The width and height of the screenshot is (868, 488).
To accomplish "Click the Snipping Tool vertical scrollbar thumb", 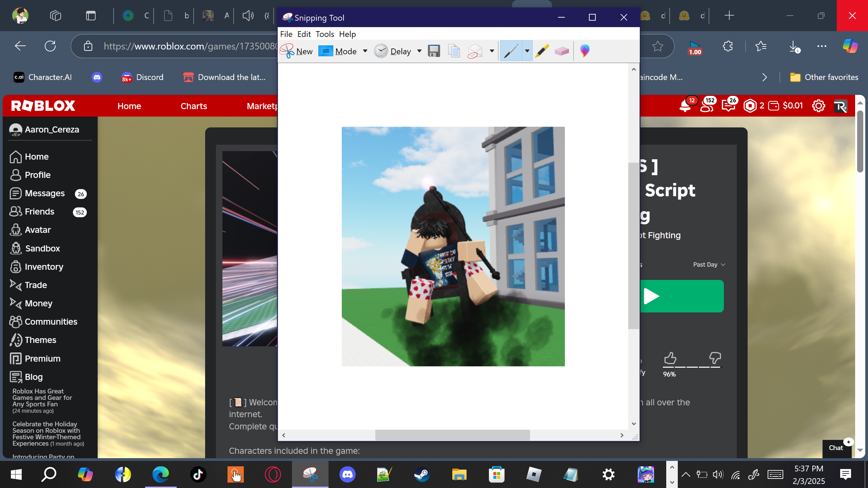I will (633, 246).
